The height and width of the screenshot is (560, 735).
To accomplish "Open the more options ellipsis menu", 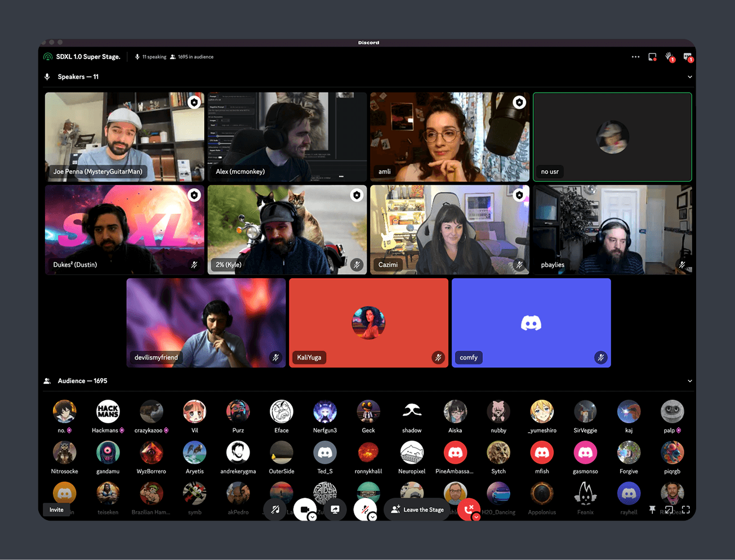I will (x=635, y=57).
